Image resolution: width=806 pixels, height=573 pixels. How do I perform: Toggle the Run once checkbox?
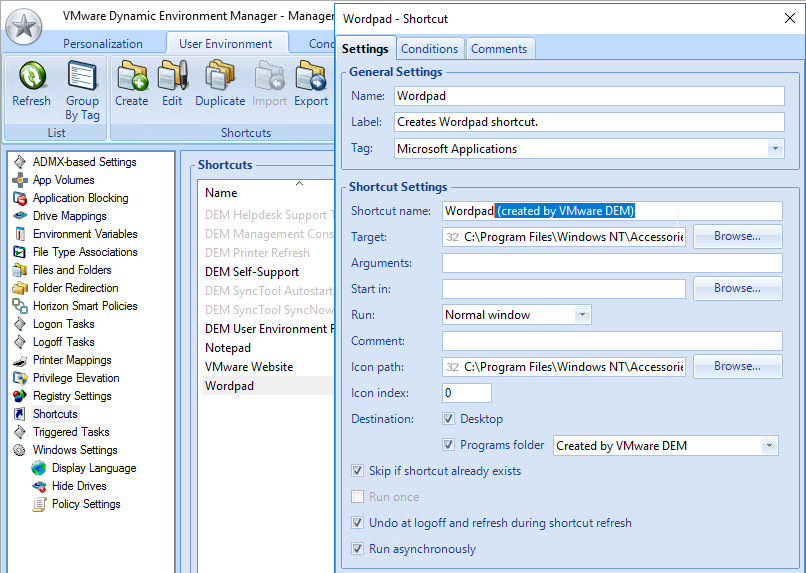pos(357,497)
